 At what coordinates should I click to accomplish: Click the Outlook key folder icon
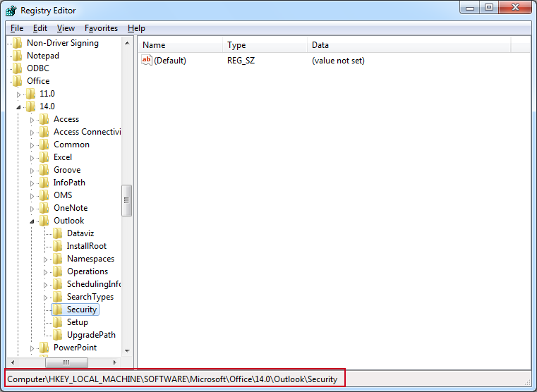pos(44,221)
